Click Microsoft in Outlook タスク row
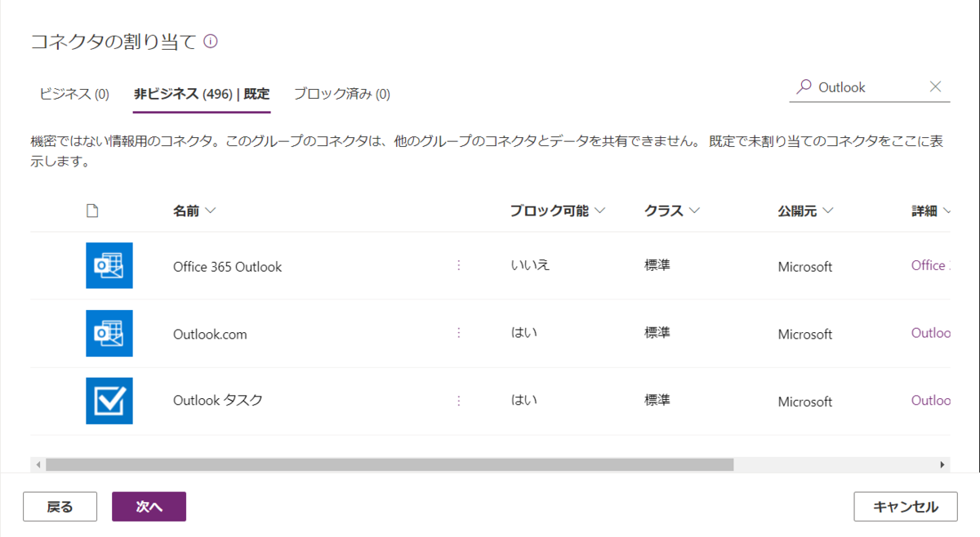 pos(805,402)
